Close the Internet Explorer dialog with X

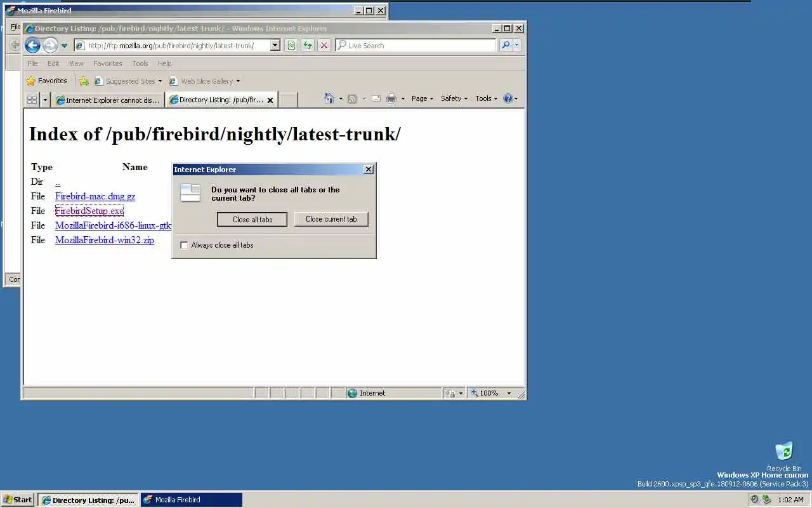coord(369,170)
